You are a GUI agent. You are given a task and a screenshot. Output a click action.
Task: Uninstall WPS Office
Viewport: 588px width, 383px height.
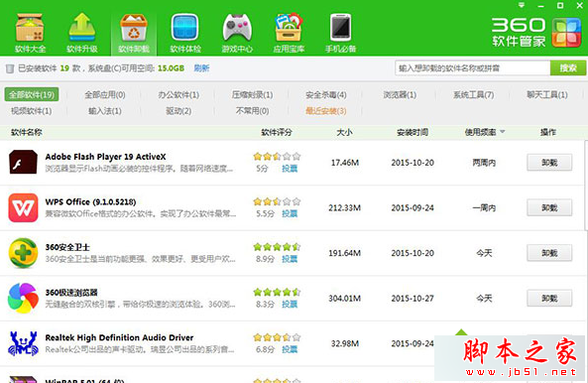coord(549,207)
